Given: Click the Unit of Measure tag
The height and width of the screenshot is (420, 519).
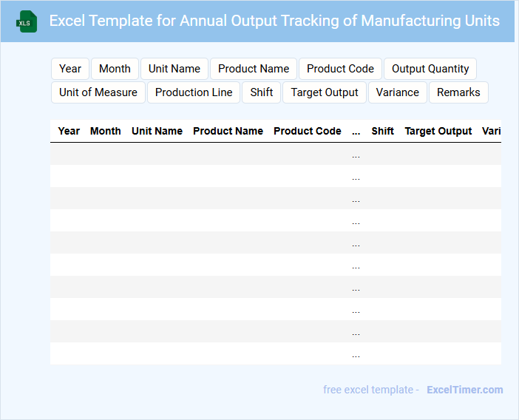Looking at the screenshot, I should (98, 92).
